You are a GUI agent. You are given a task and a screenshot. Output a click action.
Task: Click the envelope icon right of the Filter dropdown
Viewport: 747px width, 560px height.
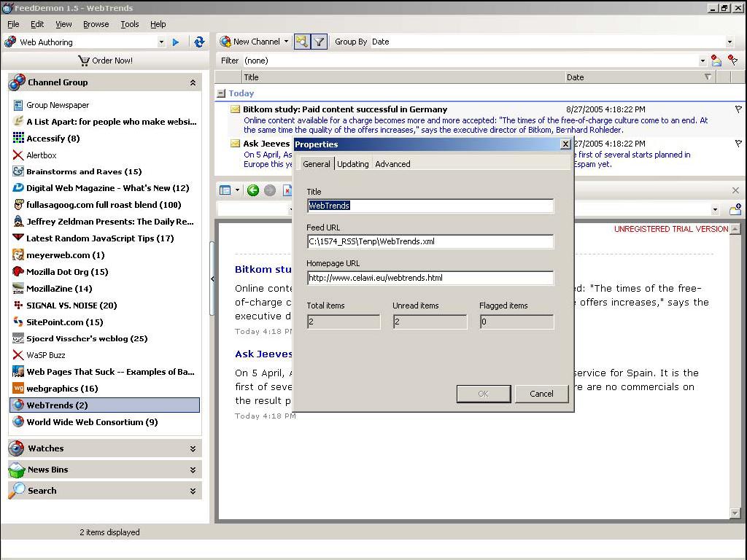716,61
